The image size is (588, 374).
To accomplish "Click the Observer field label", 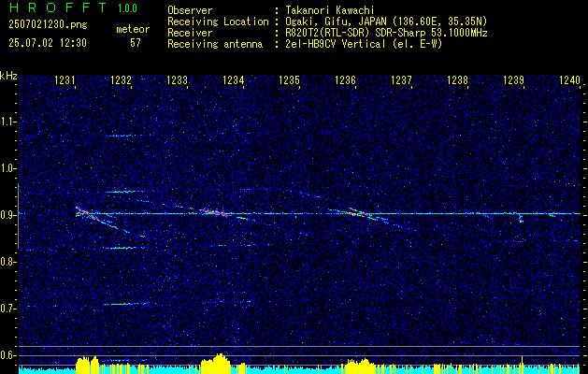I will click(x=190, y=10).
